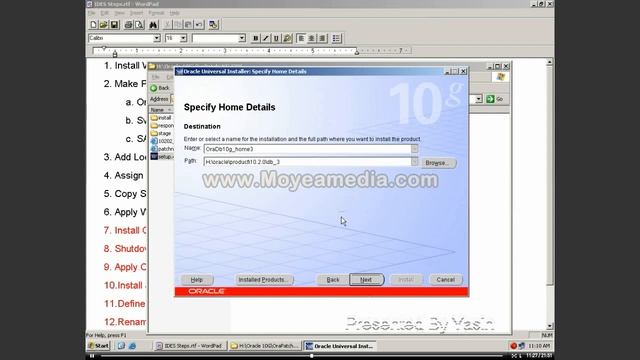
Task: Click the Explorer Go button icon
Action: click(x=490, y=99)
